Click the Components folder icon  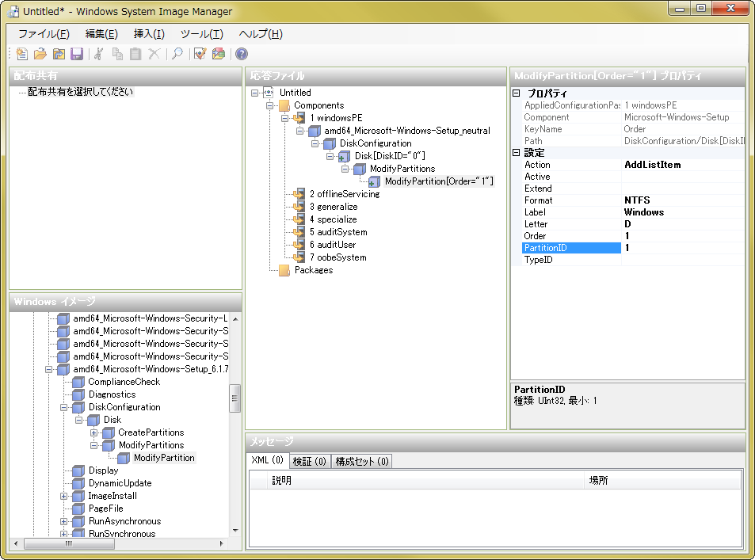(x=284, y=105)
